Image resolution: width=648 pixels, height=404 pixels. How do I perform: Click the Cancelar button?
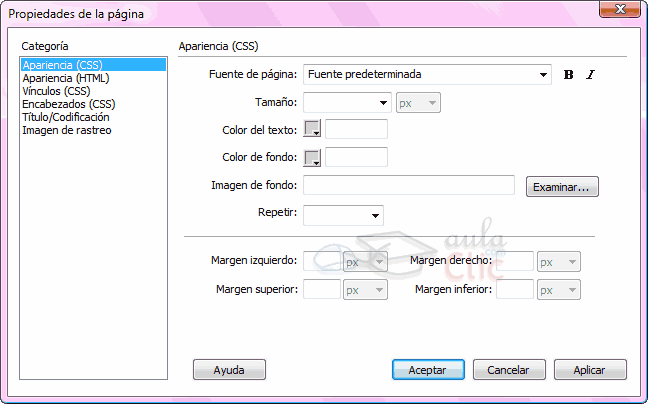pyautogui.click(x=509, y=370)
